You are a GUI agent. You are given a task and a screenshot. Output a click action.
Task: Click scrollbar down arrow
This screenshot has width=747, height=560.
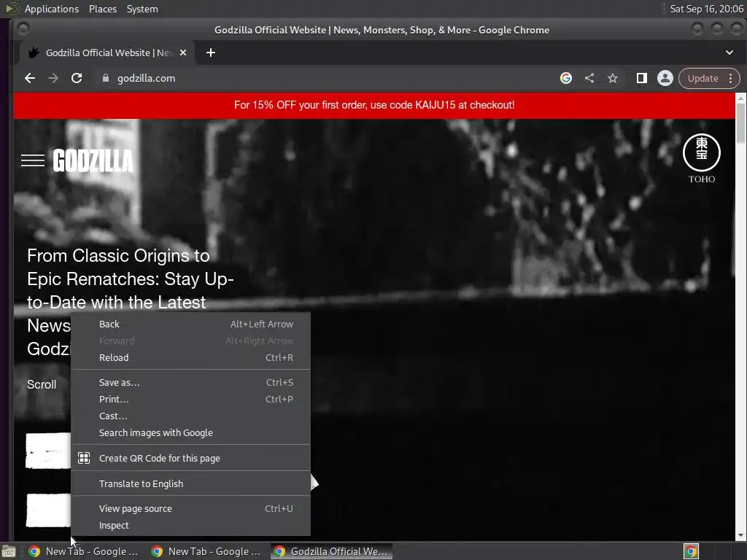[x=741, y=536]
